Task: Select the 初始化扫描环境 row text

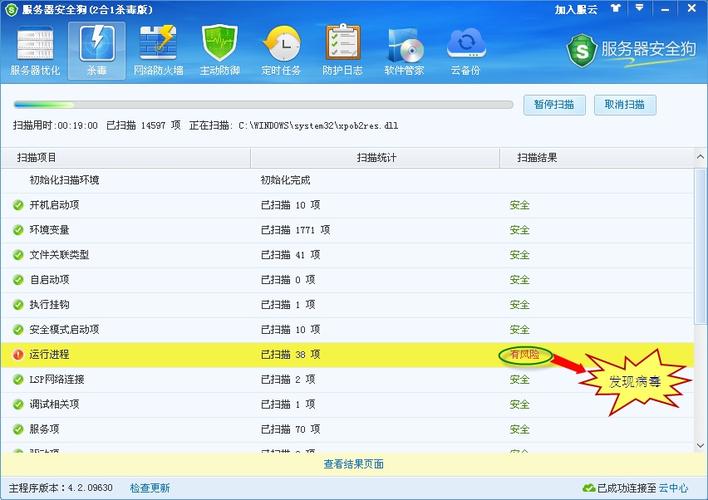Action: [x=64, y=180]
